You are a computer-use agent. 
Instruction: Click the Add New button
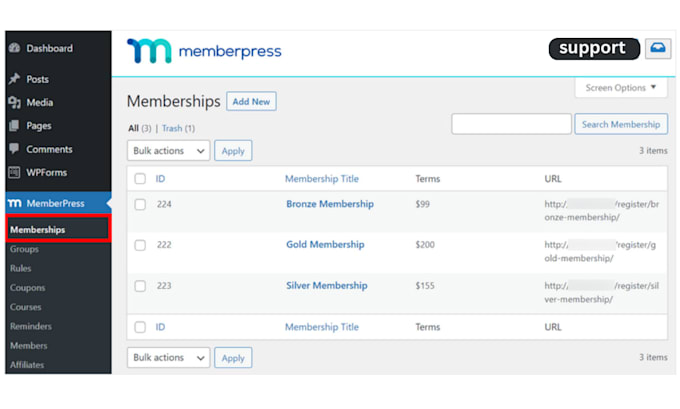point(251,101)
